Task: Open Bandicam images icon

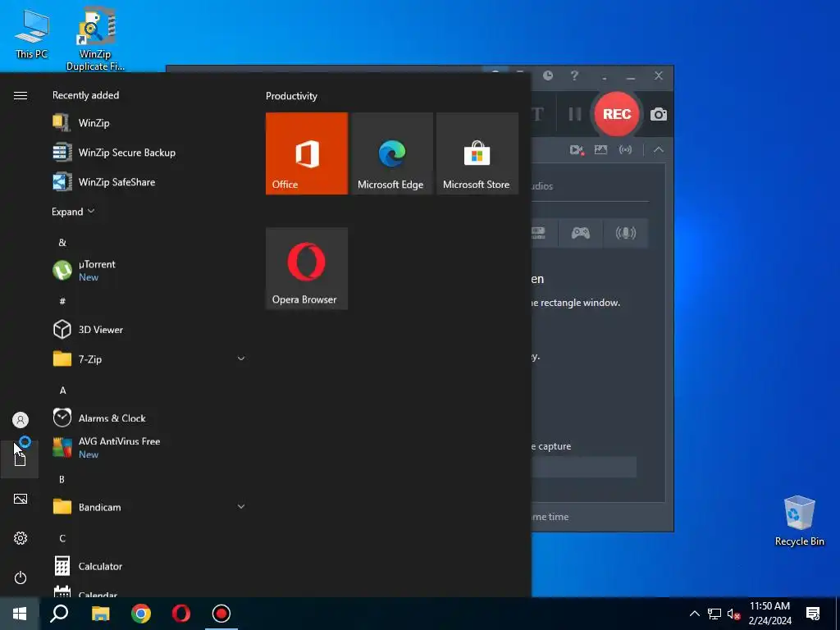Action: point(600,150)
